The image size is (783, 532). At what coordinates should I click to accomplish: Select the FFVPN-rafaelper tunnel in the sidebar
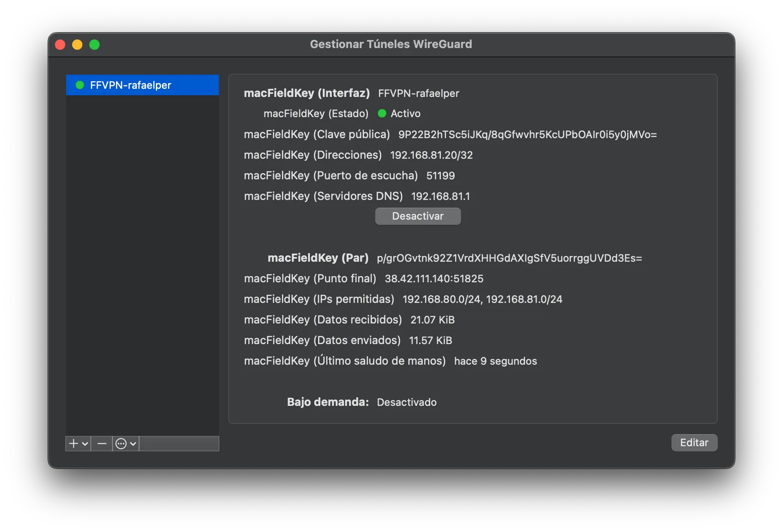point(143,85)
